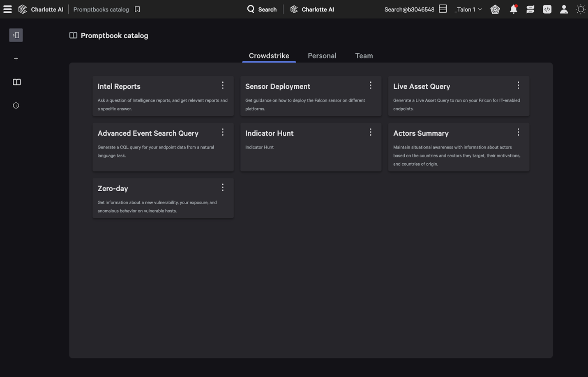588x377 pixels.
Task: Open the Falcon bird icon menu
Action: [x=495, y=9]
